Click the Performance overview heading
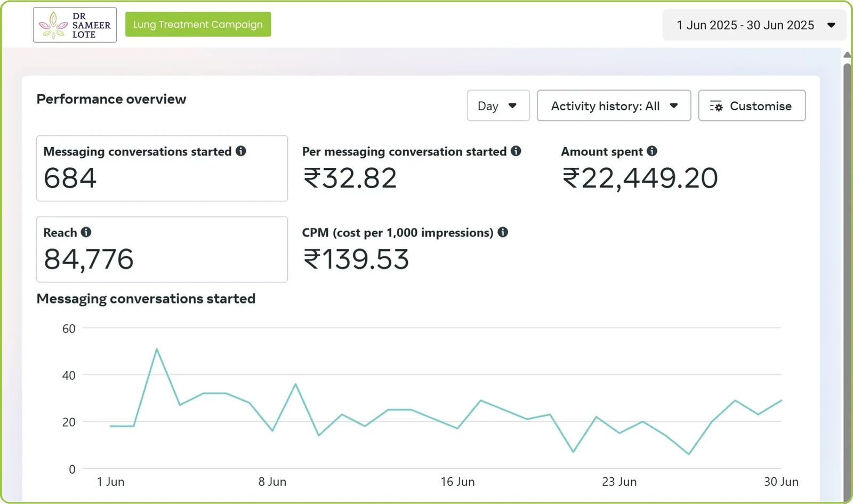853x504 pixels. (x=111, y=99)
